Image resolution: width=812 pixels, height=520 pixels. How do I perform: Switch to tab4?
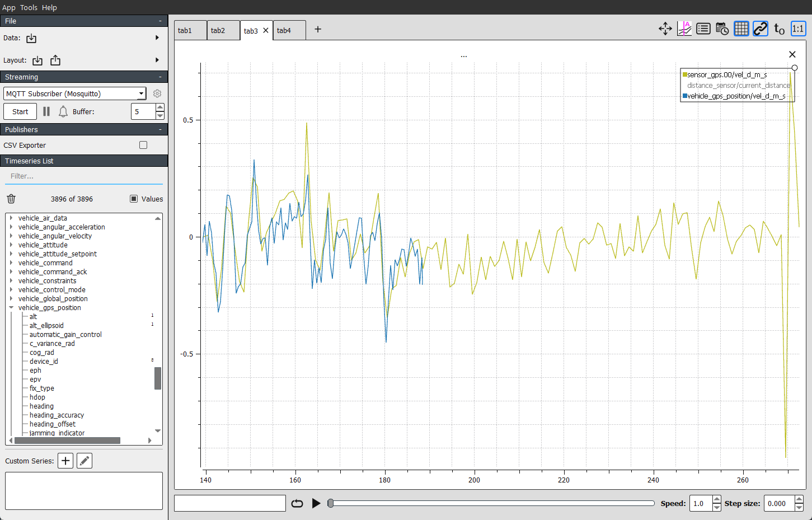[289, 30]
